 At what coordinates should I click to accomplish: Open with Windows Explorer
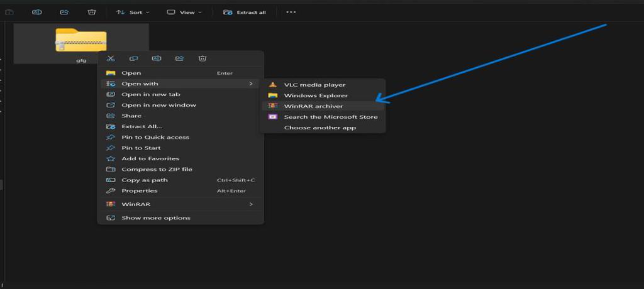[x=323, y=95]
